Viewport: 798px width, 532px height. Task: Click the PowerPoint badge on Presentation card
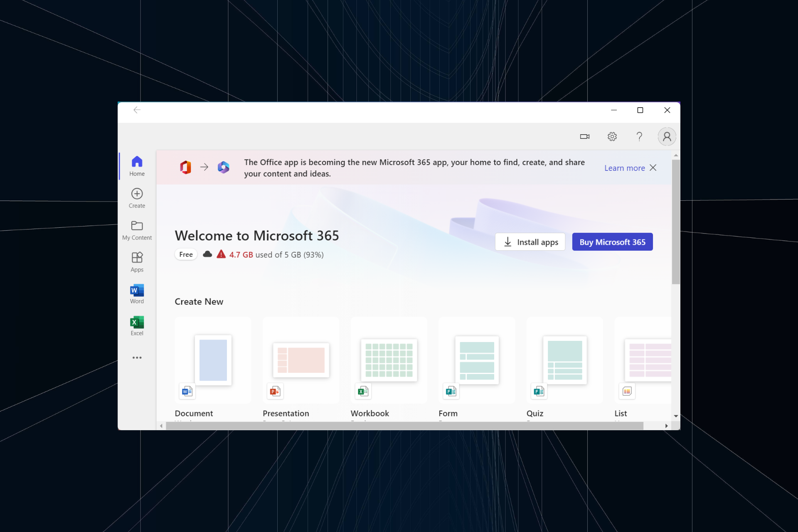(x=275, y=391)
